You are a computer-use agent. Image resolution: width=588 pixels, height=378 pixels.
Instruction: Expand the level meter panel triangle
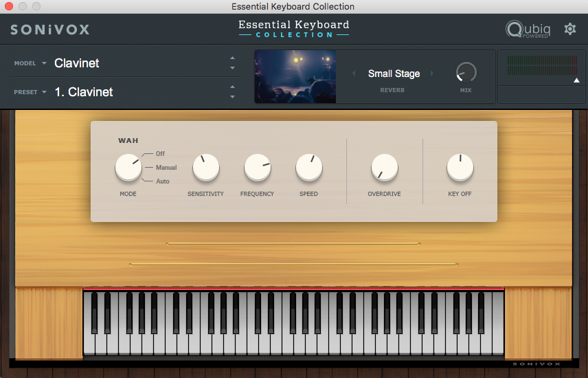click(576, 81)
